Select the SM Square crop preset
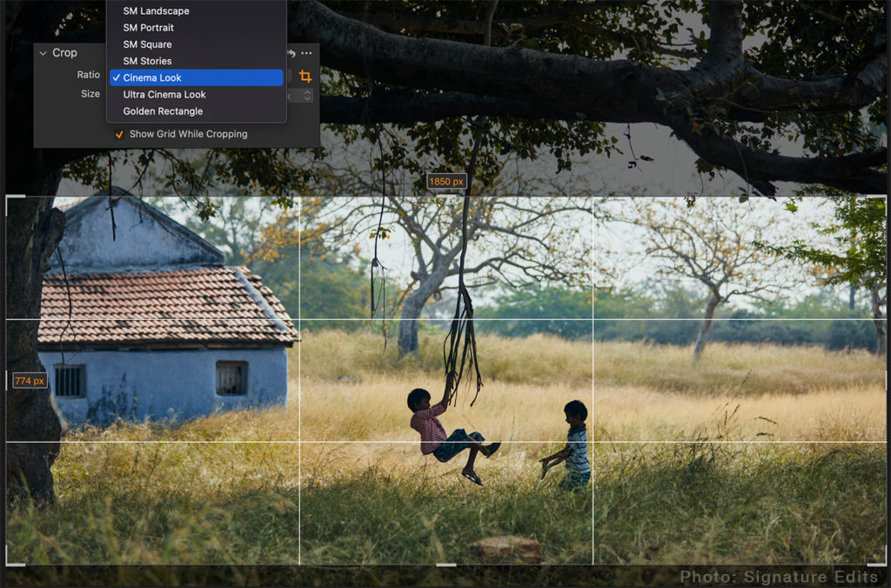This screenshot has height=588, width=891. point(148,43)
